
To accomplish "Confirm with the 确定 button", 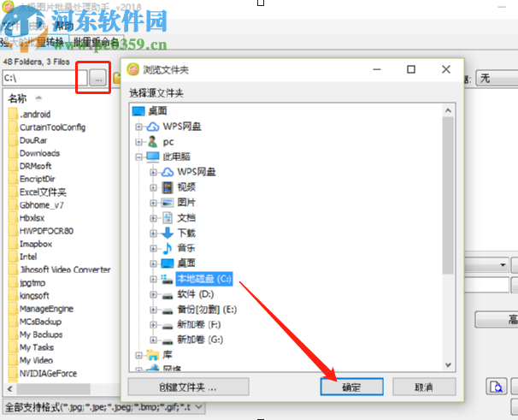I will pyautogui.click(x=352, y=387).
